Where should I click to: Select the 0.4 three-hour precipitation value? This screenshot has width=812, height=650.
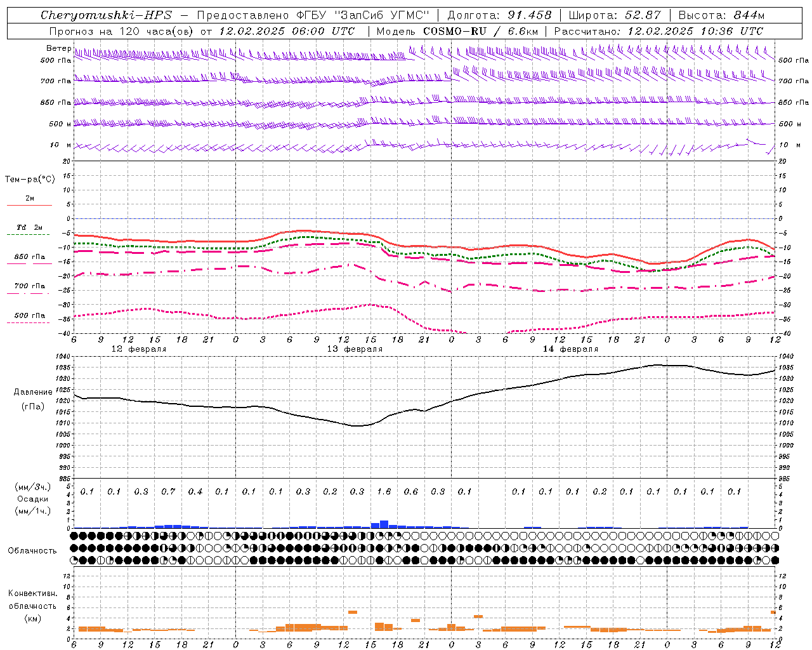[195, 491]
